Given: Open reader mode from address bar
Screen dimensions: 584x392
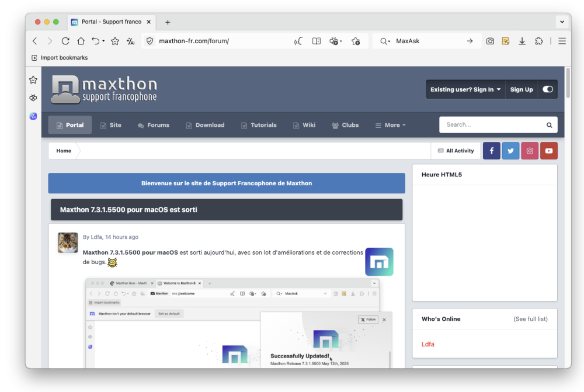Looking at the screenshot, I should click(x=317, y=41).
